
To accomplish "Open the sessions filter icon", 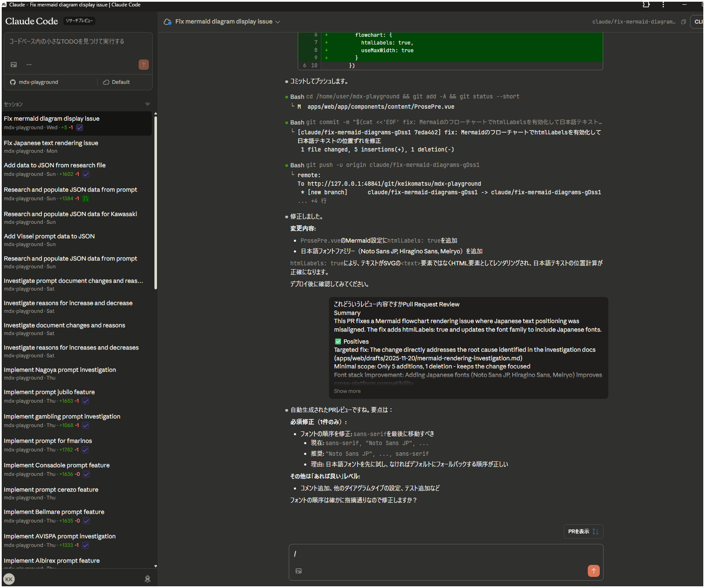I will coord(148,104).
